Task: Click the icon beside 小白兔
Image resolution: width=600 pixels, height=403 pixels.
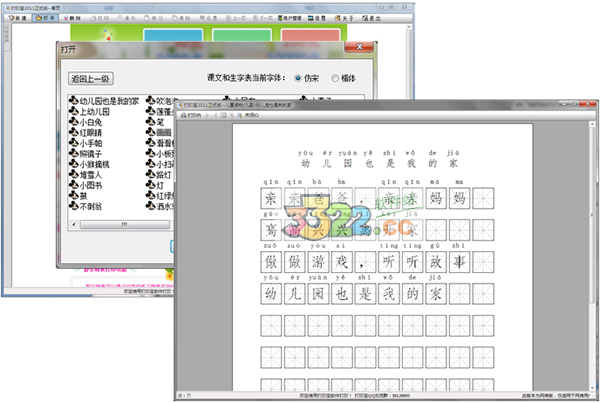Action: [73, 122]
